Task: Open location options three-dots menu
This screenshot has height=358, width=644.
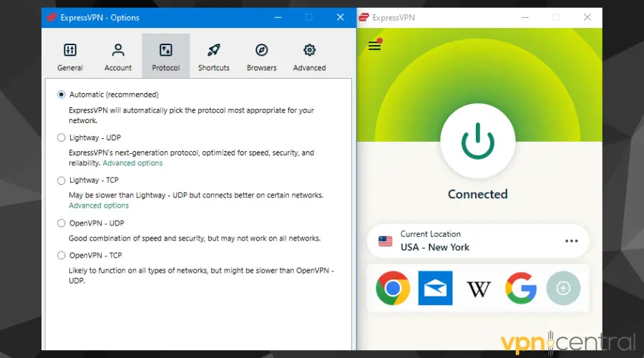Action: 571,241
